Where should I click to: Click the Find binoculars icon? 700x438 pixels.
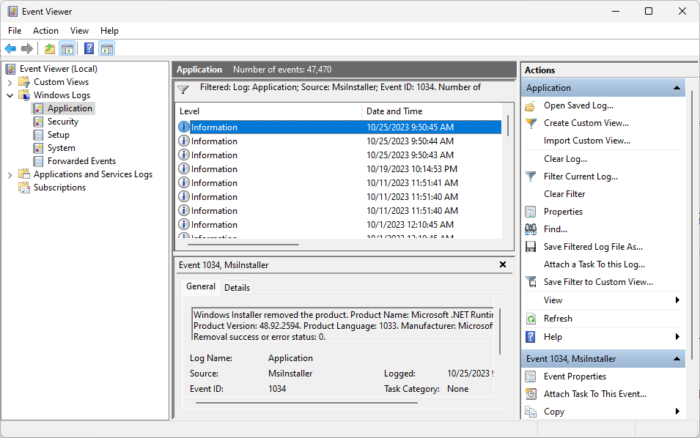click(531, 229)
